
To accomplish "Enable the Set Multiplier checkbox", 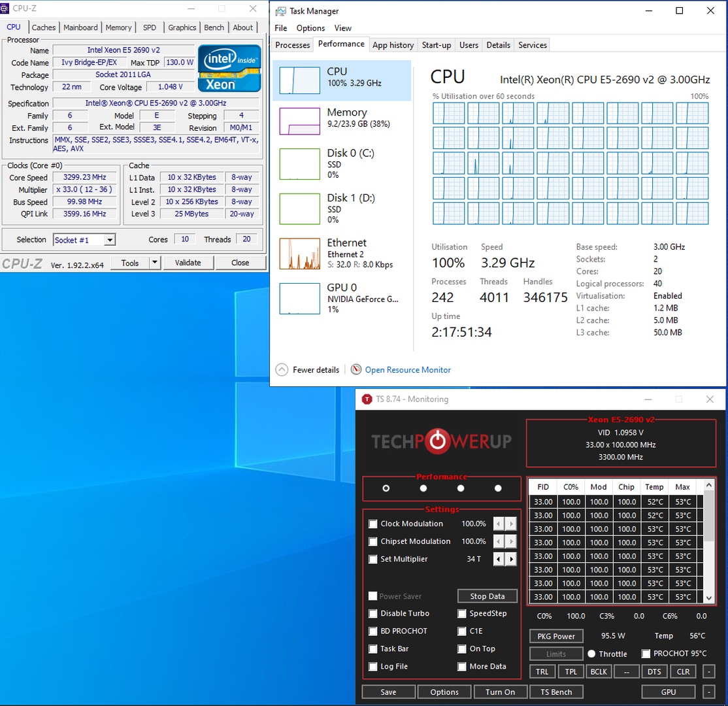I will 372,559.
